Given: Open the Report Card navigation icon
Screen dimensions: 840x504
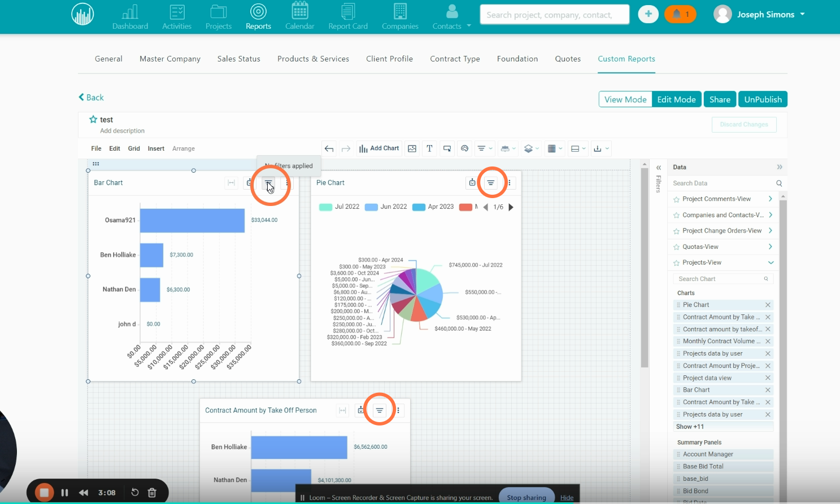Looking at the screenshot, I should (x=348, y=16).
